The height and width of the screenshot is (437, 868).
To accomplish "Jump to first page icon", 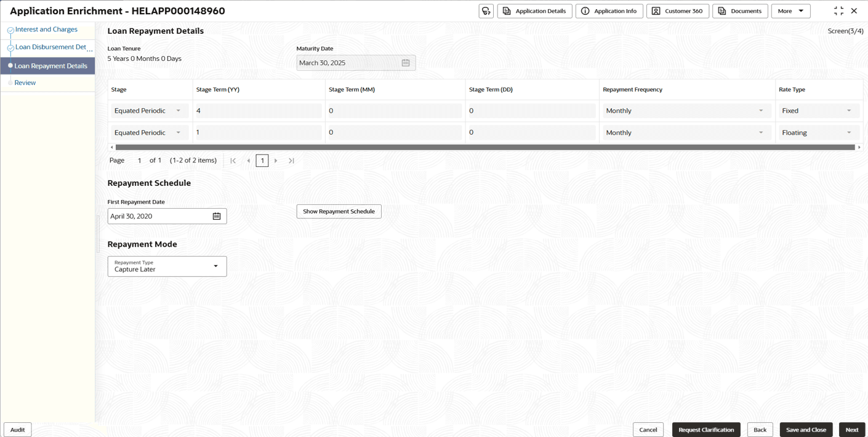I will (233, 161).
